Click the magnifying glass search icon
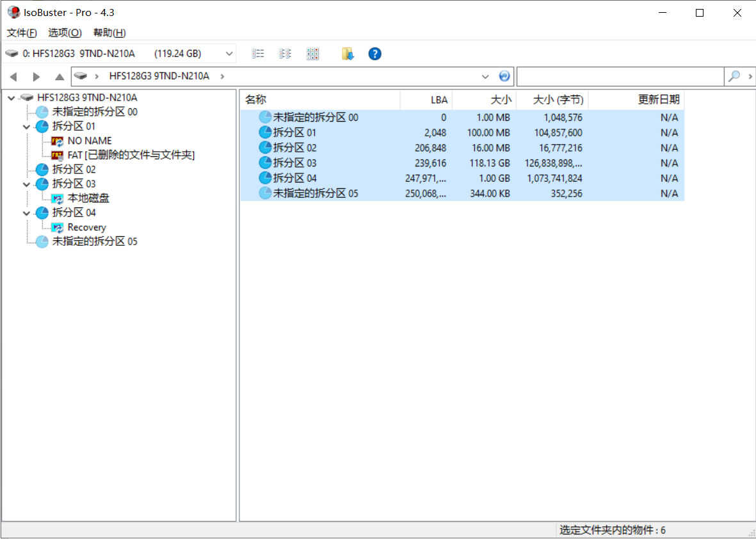The height and width of the screenshot is (539, 756). (734, 76)
